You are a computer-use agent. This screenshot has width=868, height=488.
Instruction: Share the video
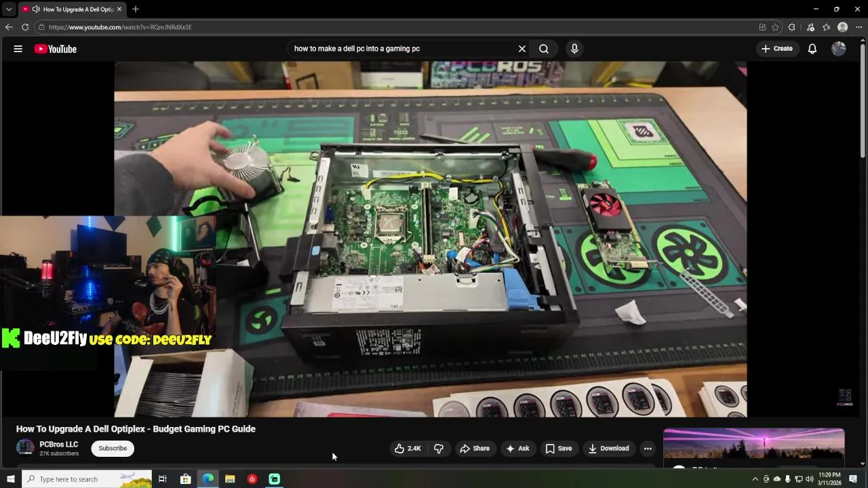tap(475, 449)
